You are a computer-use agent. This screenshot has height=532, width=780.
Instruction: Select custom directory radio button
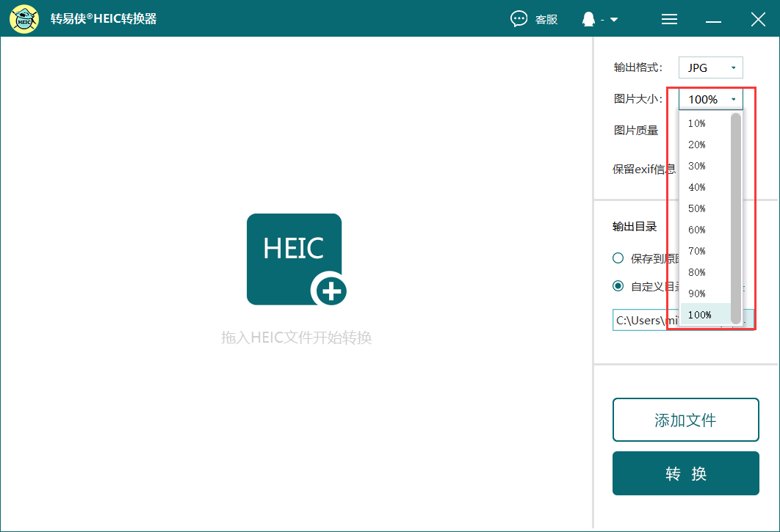618,286
